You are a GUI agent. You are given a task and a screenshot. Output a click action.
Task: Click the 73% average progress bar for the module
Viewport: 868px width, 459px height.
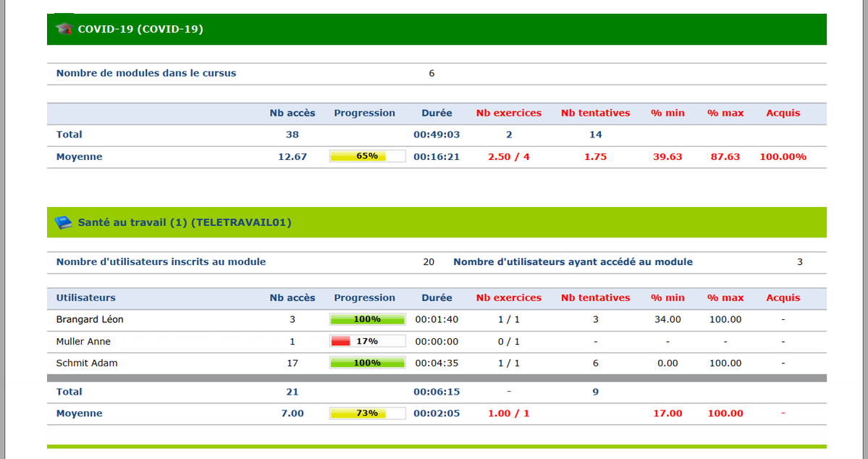368,413
